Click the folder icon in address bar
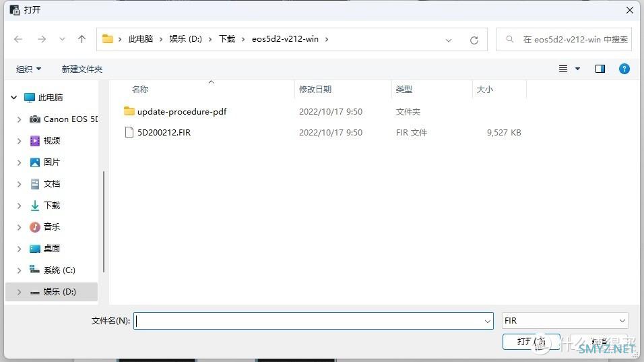The width and height of the screenshot is (644, 362). click(x=108, y=39)
